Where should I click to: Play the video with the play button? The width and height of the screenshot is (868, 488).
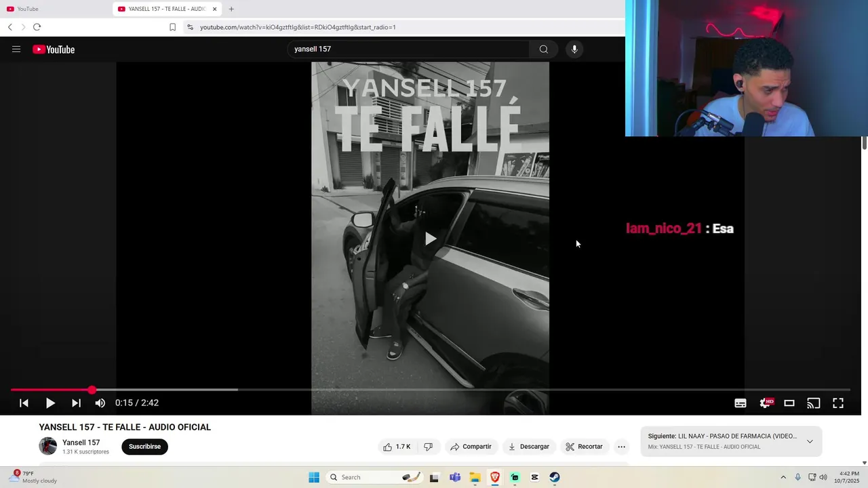pos(50,403)
